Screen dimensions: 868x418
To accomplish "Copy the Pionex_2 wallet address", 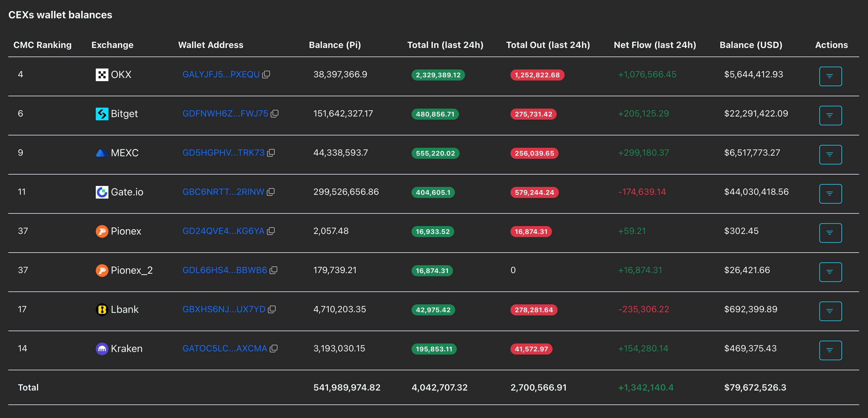I will pyautogui.click(x=273, y=270).
